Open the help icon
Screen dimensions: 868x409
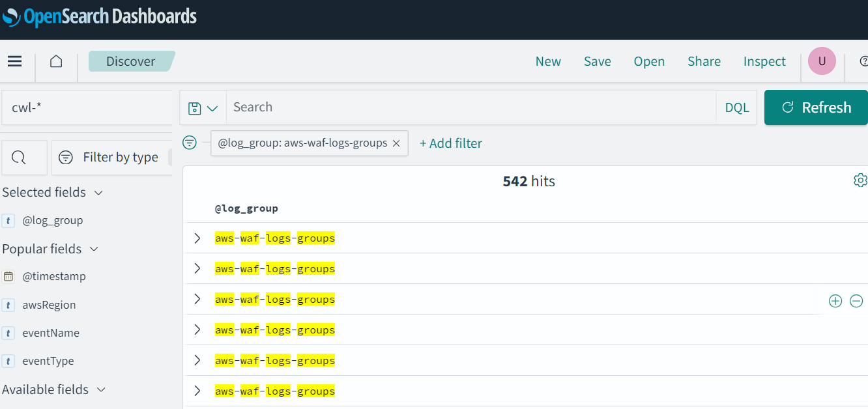click(x=863, y=61)
